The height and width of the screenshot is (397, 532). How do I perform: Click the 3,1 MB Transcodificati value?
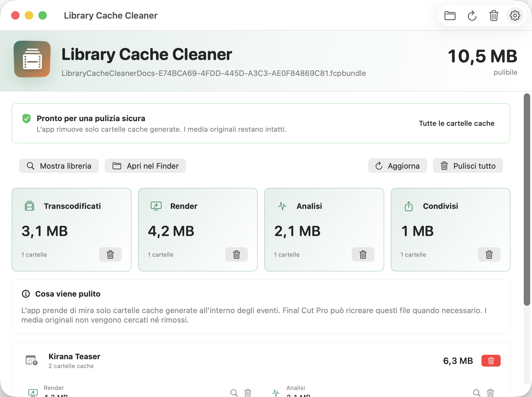[x=45, y=231]
